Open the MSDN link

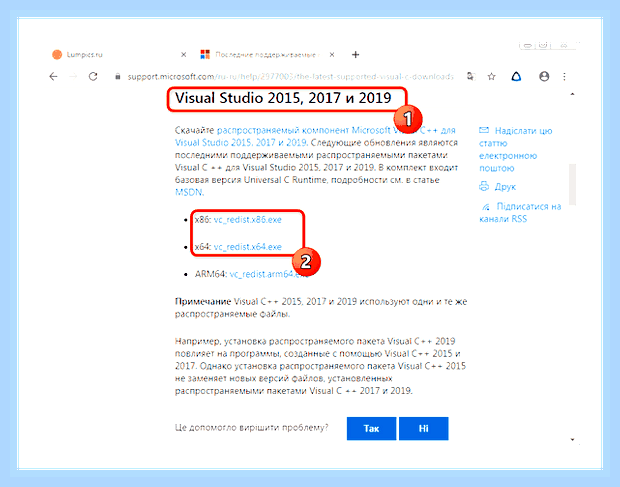pyautogui.click(x=189, y=193)
